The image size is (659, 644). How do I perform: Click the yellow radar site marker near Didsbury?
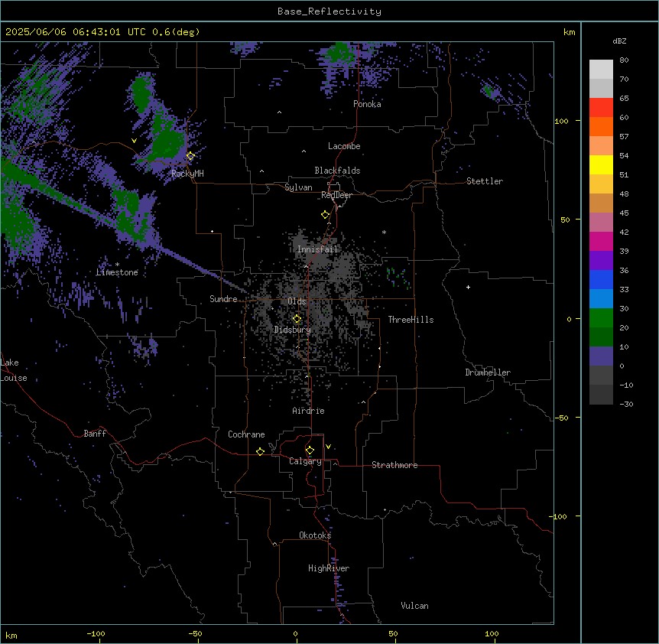297,319
